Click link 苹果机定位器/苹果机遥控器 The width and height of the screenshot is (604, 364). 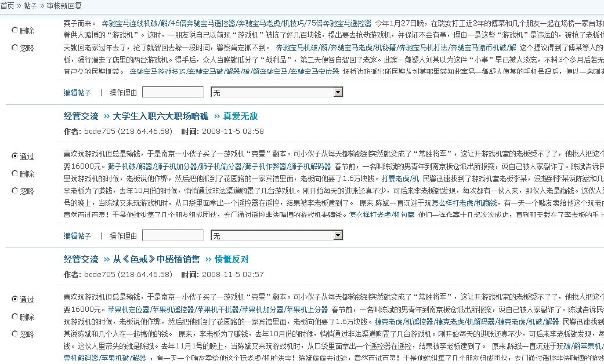click(218, 310)
